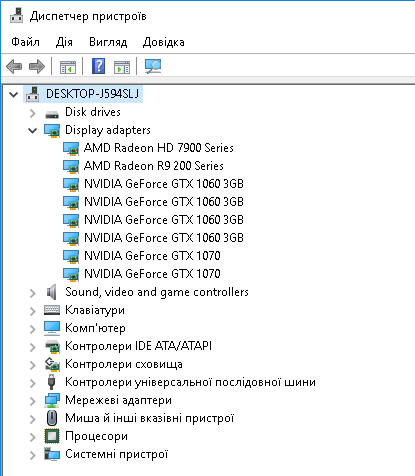Expand Миша й інші вказівні пристрої
Viewport: 415px width, 476px height.
click(x=33, y=419)
